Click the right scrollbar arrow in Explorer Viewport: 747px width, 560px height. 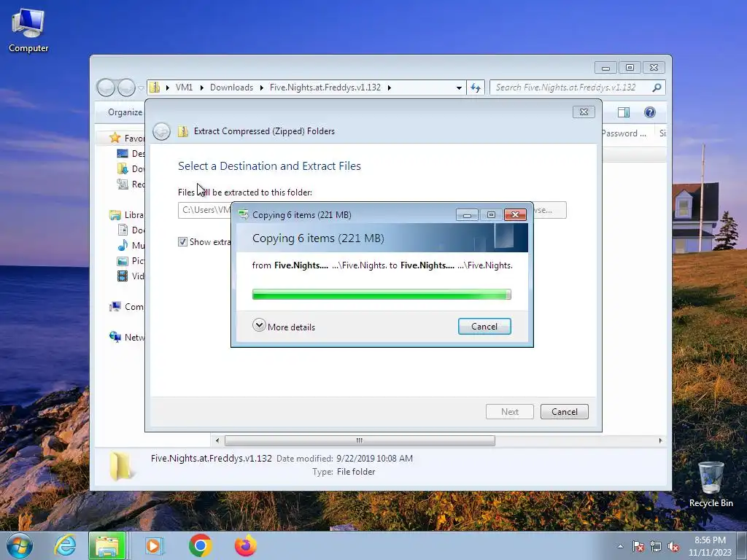(x=660, y=440)
